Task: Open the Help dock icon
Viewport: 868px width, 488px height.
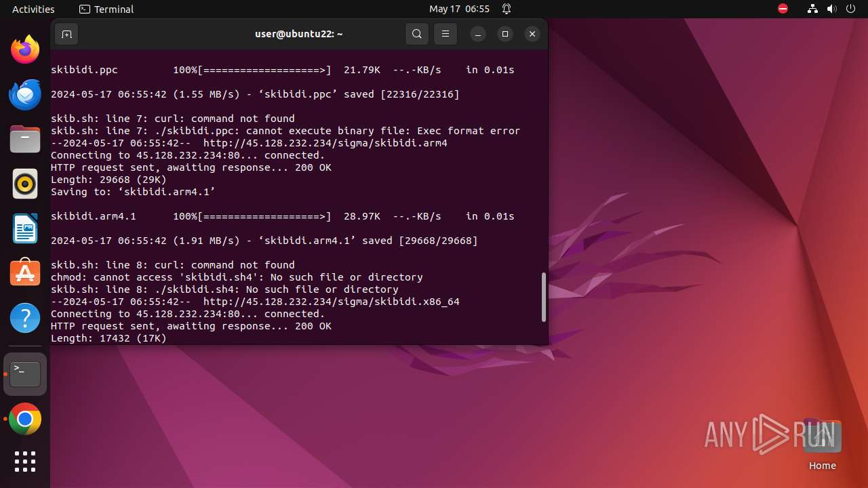Action: [x=25, y=318]
